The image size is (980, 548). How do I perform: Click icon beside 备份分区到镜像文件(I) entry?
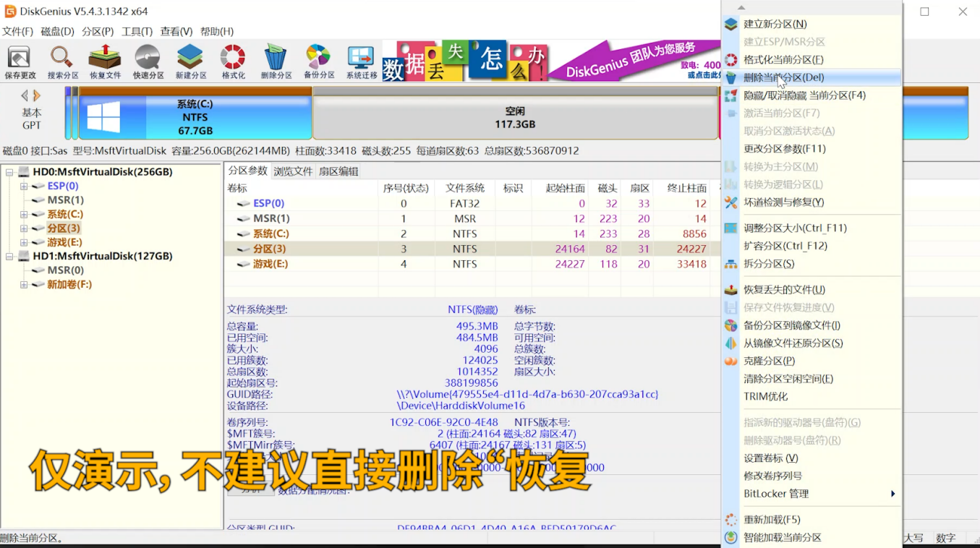pyautogui.click(x=731, y=325)
